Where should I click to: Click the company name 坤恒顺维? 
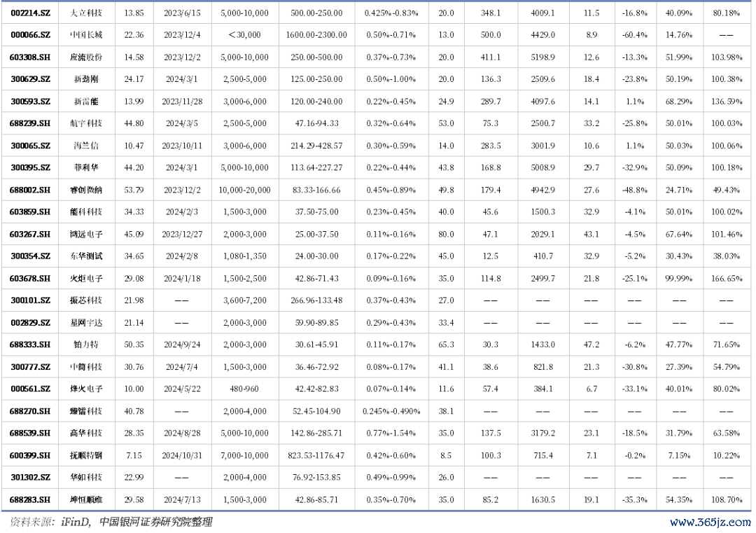86,499
